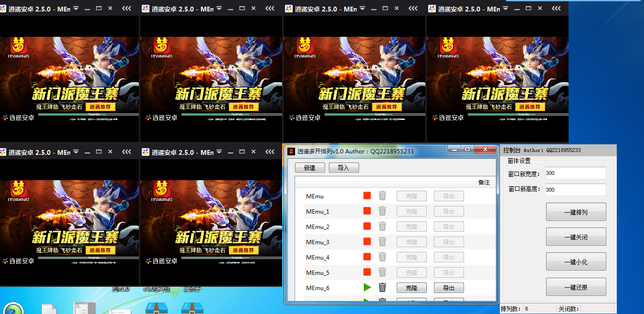Click the 一键排列 button

pyautogui.click(x=576, y=212)
